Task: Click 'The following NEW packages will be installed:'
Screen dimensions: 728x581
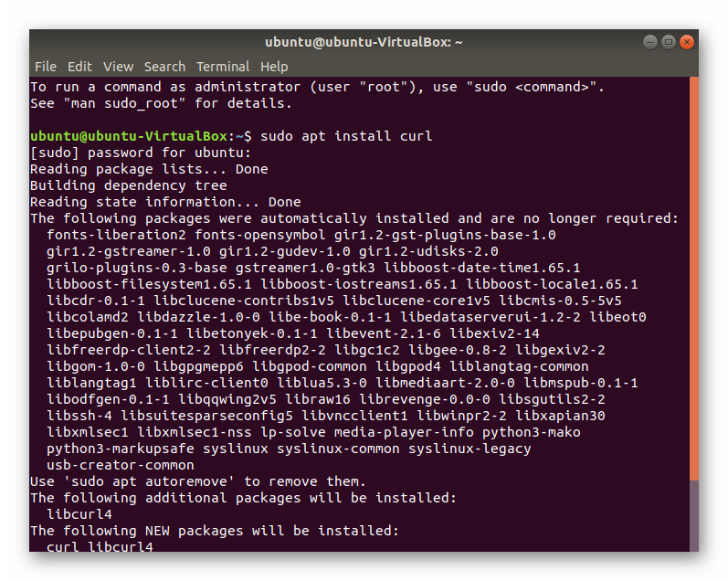Action: click(x=215, y=532)
